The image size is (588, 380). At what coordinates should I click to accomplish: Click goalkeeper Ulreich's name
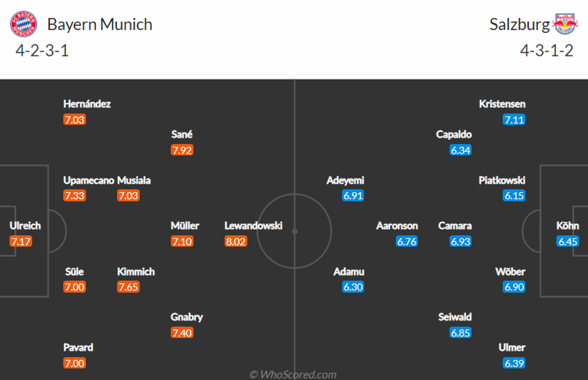point(25,226)
